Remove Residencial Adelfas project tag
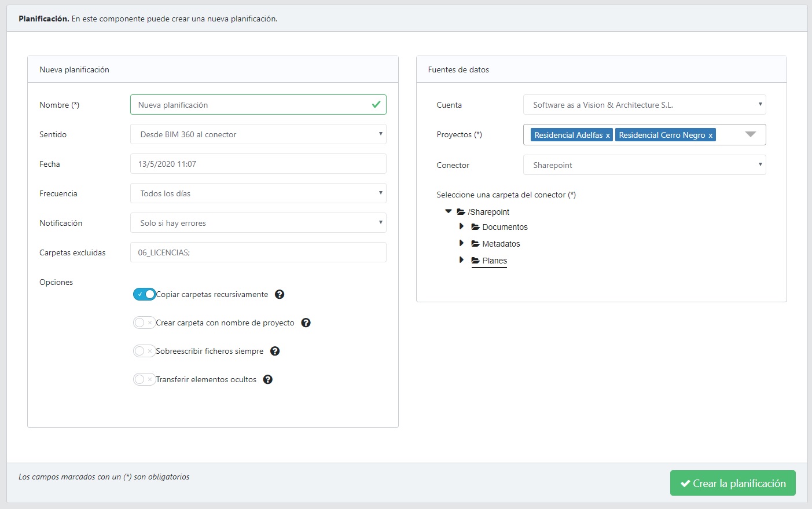This screenshot has height=509, width=812. 608,136
